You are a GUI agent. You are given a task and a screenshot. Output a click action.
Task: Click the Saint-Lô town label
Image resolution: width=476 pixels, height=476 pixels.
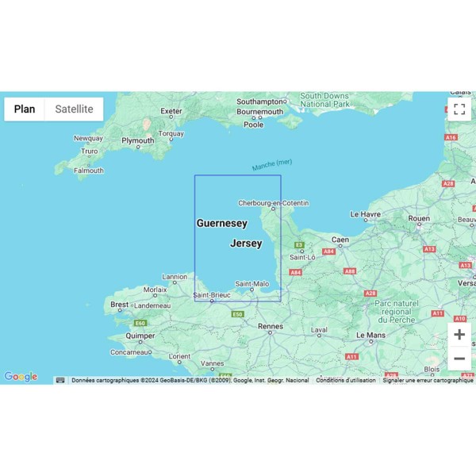pyautogui.click(x=302, y=257)
